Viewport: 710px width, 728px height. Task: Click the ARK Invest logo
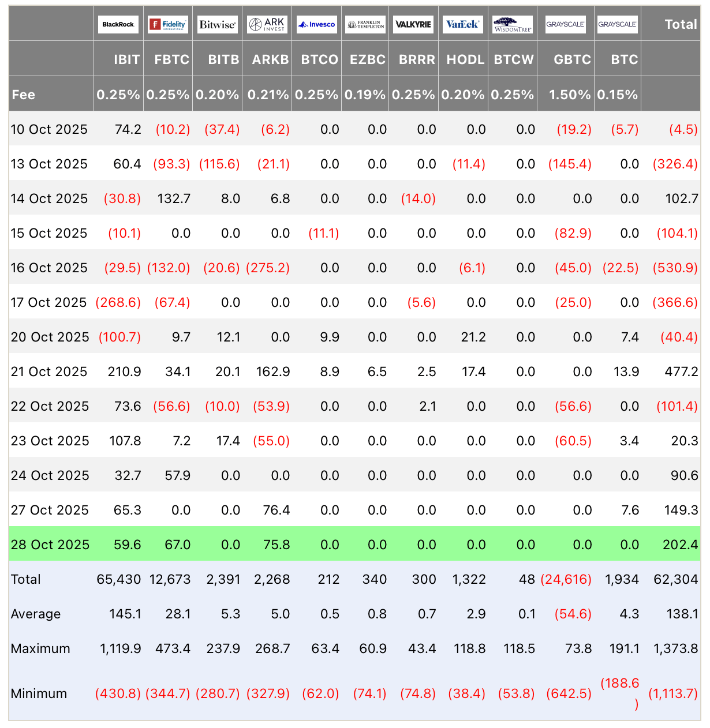coord(267,24)
